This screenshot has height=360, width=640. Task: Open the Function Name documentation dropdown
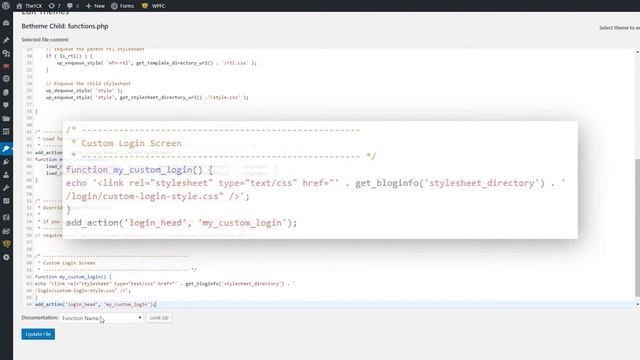click(x=102, y=318)
